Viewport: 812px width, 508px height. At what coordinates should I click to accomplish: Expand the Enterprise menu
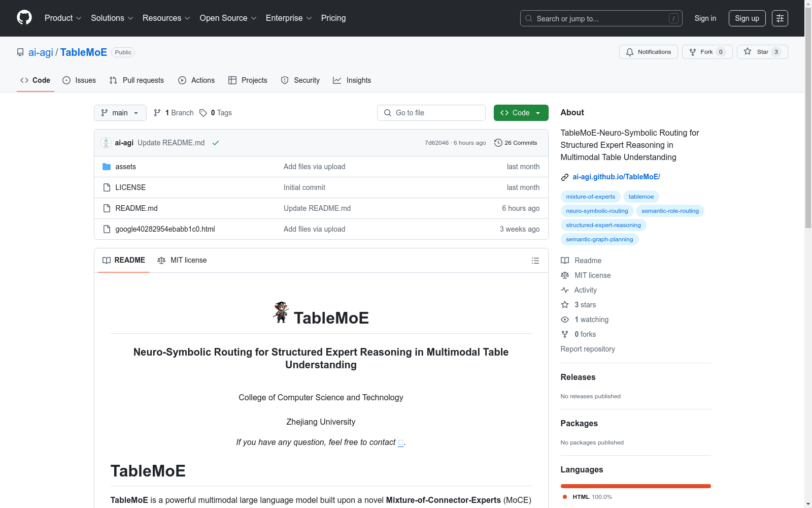coord(289,18)
